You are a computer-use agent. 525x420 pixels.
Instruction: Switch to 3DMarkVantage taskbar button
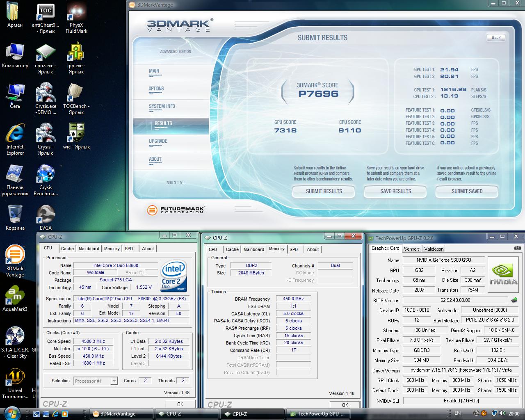pyautogui.click(x=122, y=414)
